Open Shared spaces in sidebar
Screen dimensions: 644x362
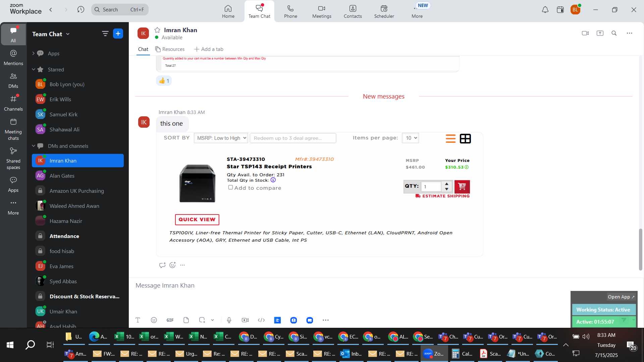(13, 159)
